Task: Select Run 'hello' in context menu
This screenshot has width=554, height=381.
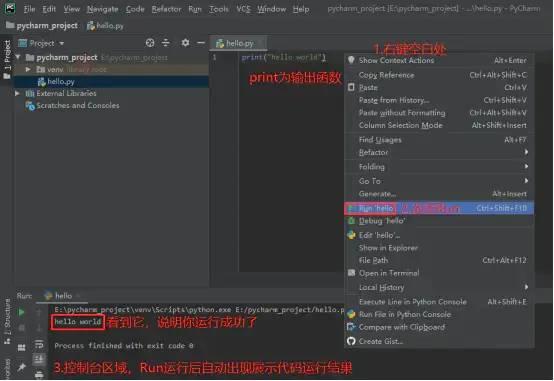Action: click(439, 208)
